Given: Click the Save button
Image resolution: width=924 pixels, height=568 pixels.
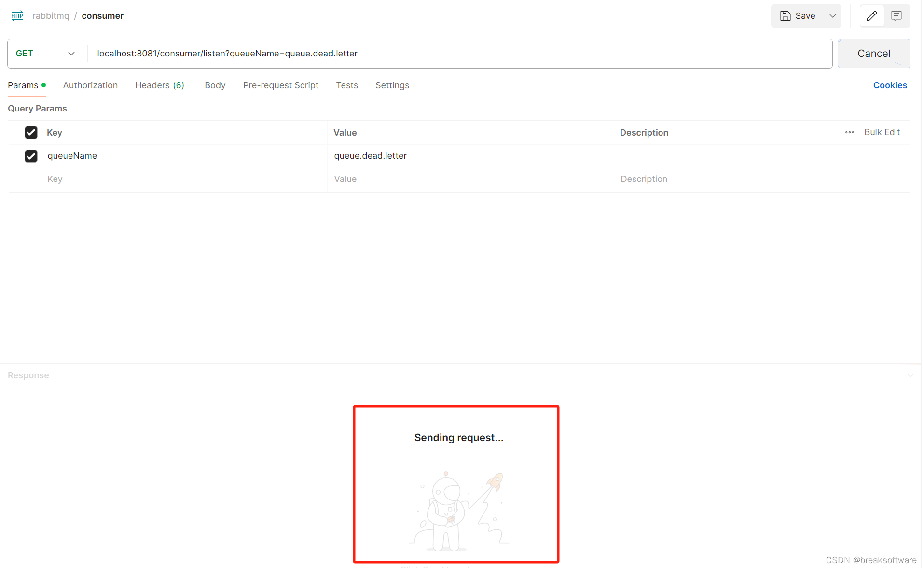Looking at the screenshot, I should [797, 16].
